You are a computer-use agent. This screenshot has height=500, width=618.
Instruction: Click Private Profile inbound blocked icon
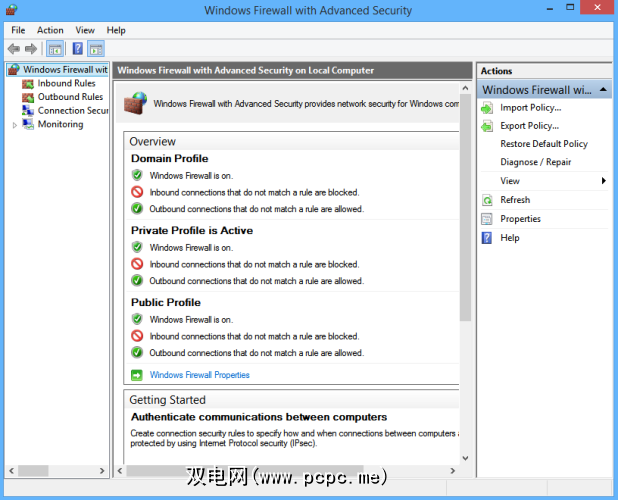pos(137,264)
